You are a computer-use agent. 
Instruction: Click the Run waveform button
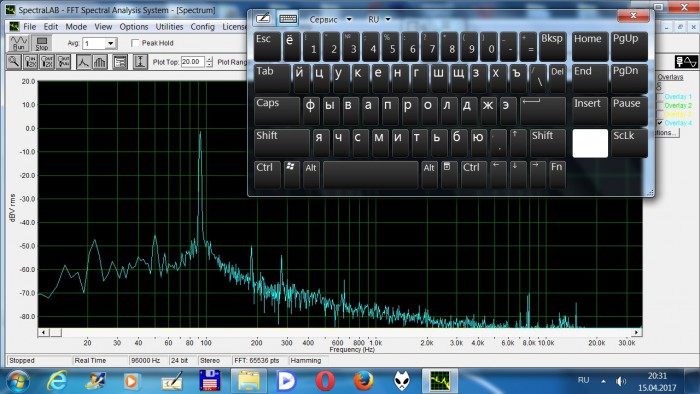tap(19, 43)
